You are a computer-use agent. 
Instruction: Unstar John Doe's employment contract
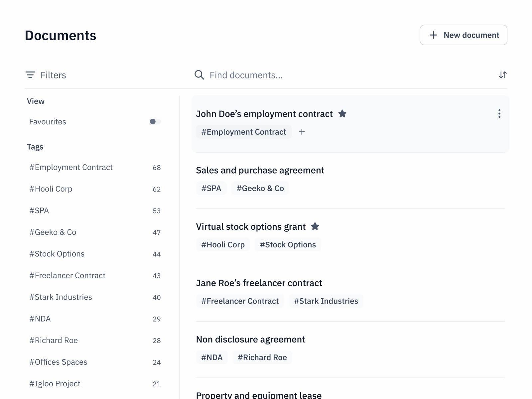pyautogui.click(x=342, y=114)
